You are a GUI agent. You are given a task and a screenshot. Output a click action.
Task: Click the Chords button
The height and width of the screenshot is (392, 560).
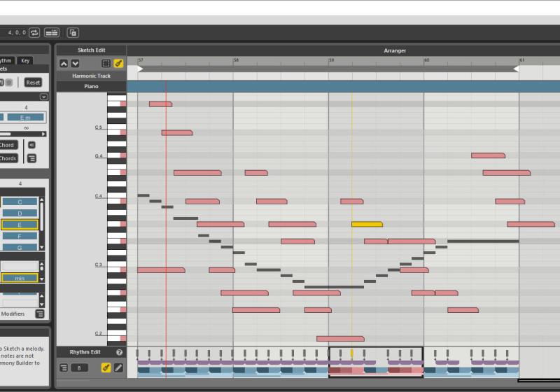coord(8,158)
